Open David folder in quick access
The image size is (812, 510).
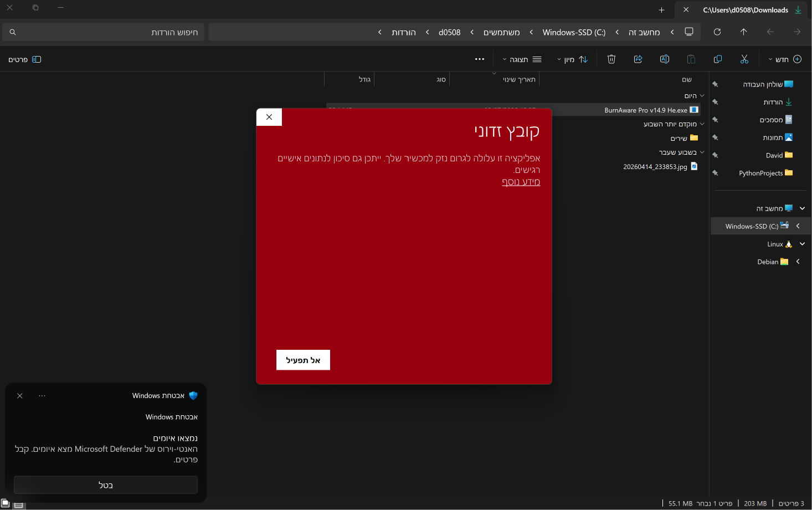[779, 155]
